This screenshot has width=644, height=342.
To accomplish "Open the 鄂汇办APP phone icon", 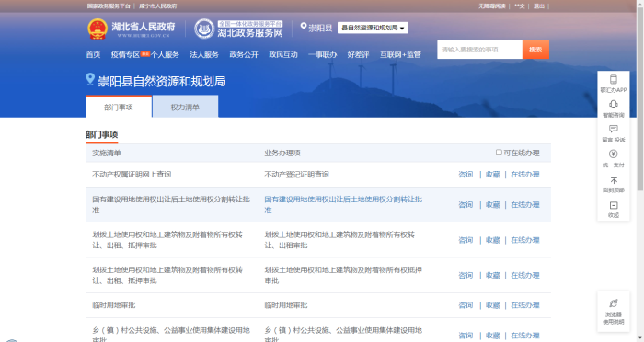I will click(614, 80).
